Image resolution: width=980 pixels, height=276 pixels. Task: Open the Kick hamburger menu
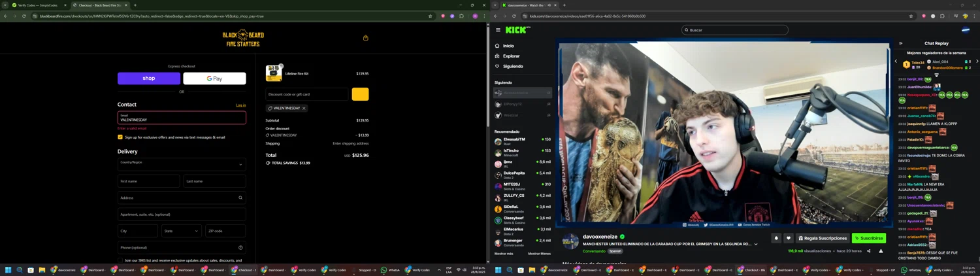pos(498,30)
